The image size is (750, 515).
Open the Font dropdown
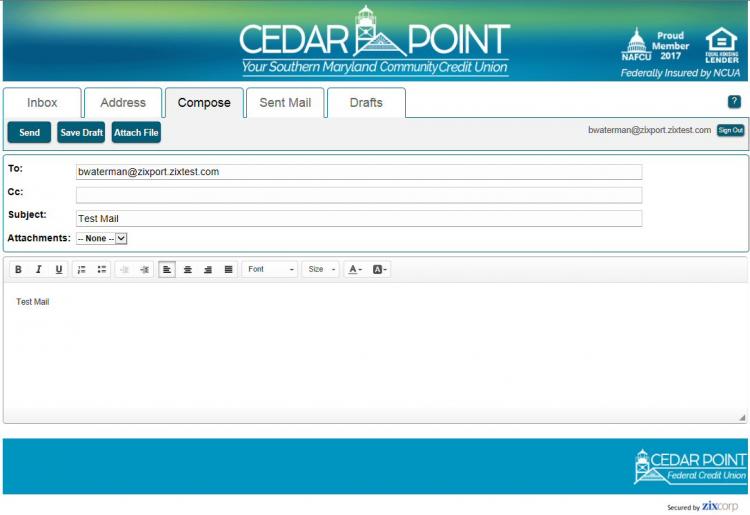coord(270,270)
